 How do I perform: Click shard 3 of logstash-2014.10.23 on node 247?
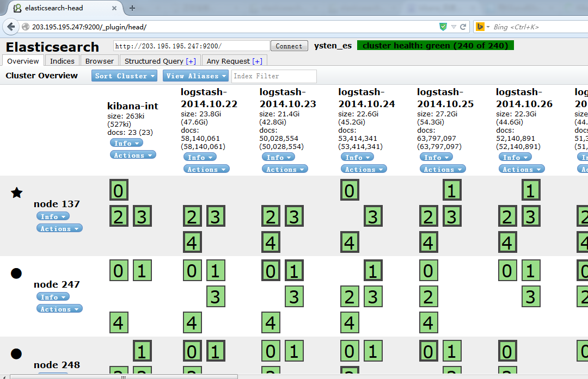pyautogui.click(x=294, y=296)
